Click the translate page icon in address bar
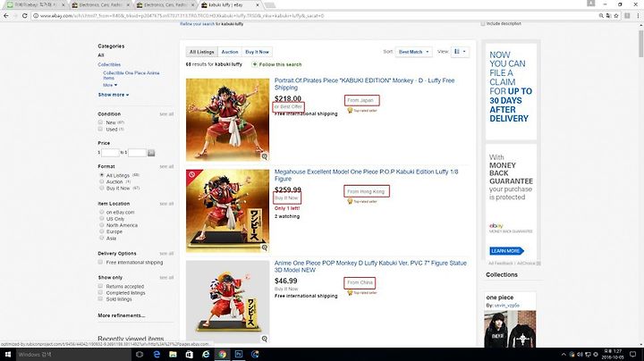Image resolution: width=644 pixels, height=361 pixels. click(609, 15)
